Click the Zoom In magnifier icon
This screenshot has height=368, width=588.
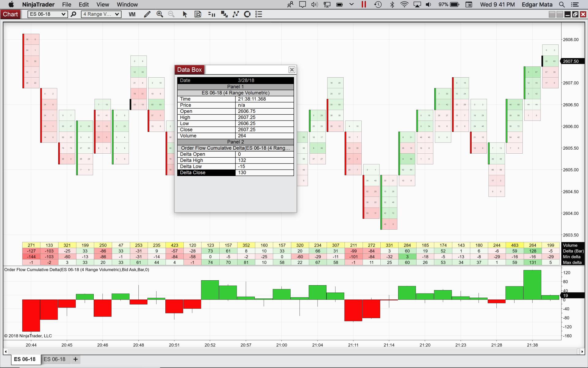pyautogui.click(x=160, y=14)
